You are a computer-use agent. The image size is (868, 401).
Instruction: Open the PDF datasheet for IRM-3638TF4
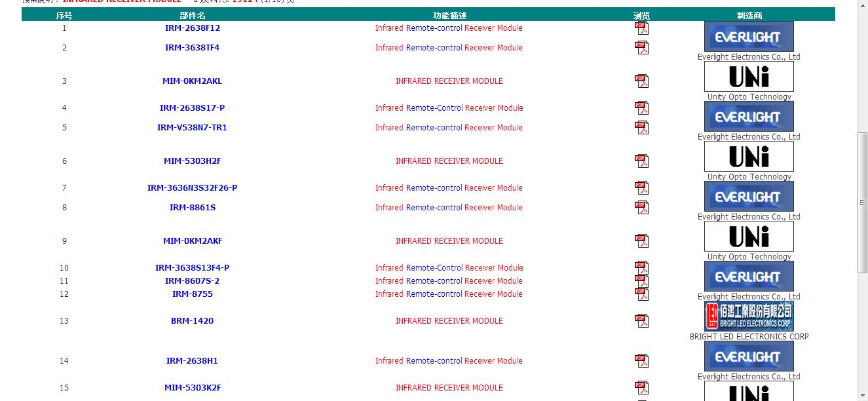(x=641, y=48)
